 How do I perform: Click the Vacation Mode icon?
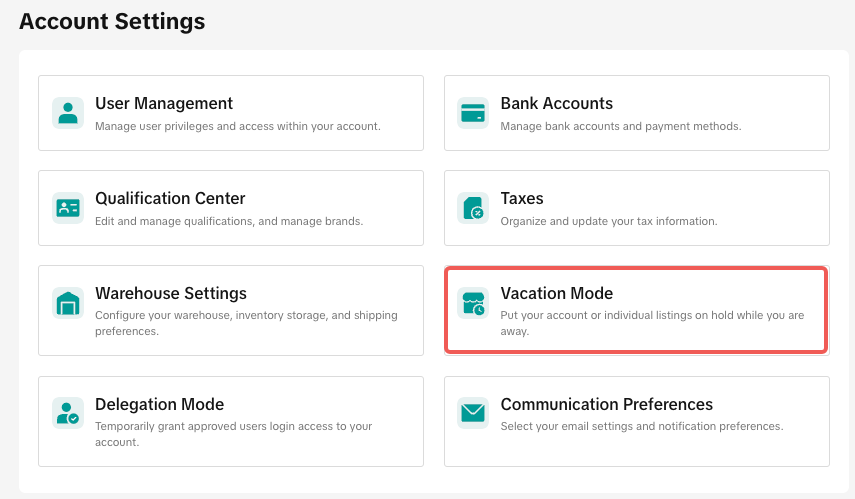tap(473, 303)
